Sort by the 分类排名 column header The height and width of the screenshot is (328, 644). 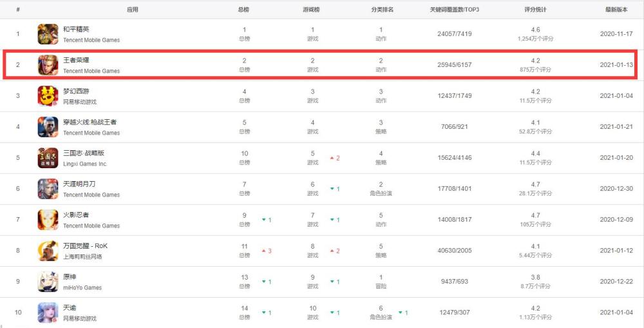(382, 10)
